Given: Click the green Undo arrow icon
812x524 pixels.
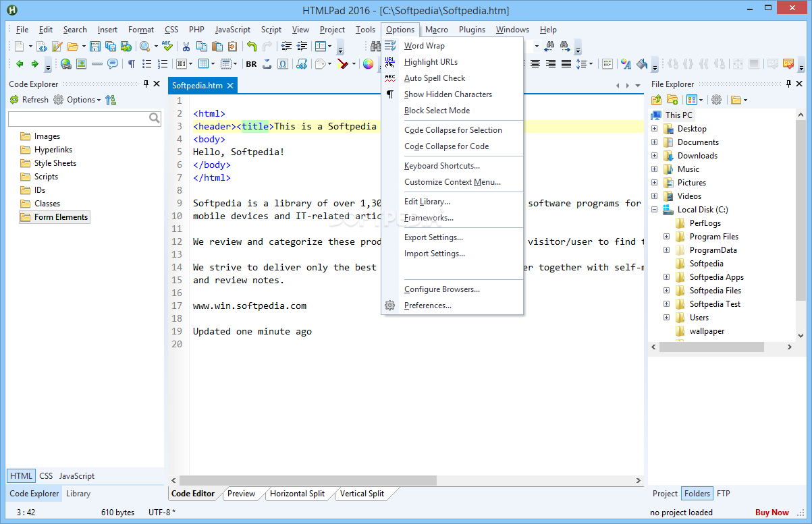Looking at the screenshot, I should click(x=252, y=47).
